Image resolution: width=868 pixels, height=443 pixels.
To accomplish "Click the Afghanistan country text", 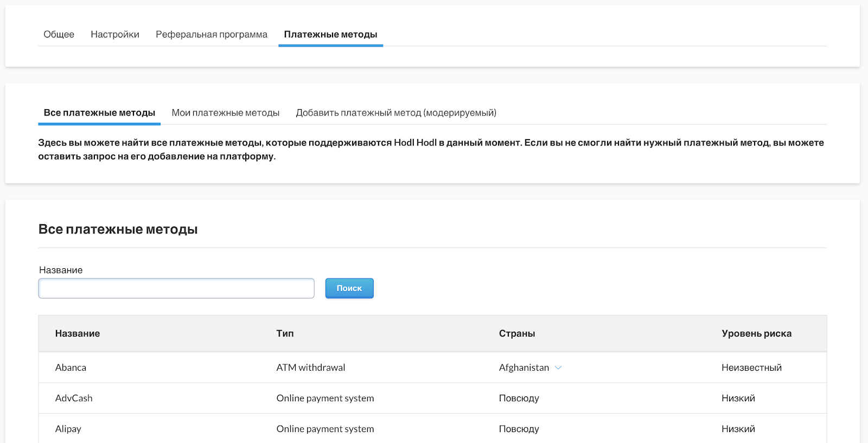I will point(524,368).
